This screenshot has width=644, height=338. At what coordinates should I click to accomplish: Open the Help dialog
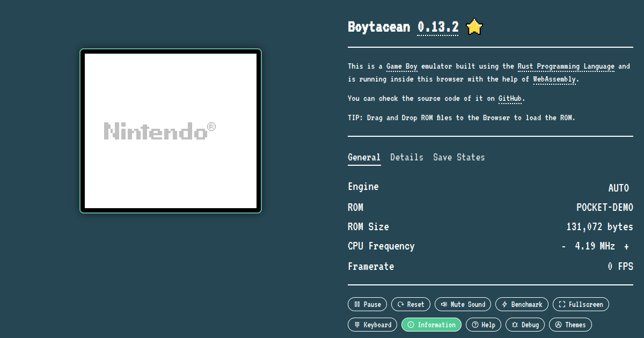tap(484, 325)
